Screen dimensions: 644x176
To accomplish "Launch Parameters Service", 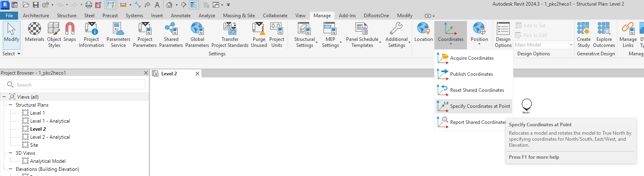I will (118, 35).
